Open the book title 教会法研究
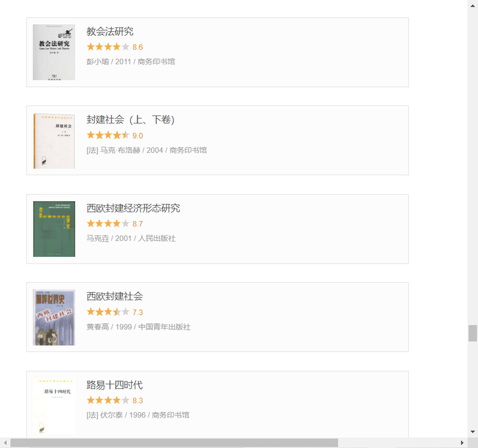 (110, 31)
